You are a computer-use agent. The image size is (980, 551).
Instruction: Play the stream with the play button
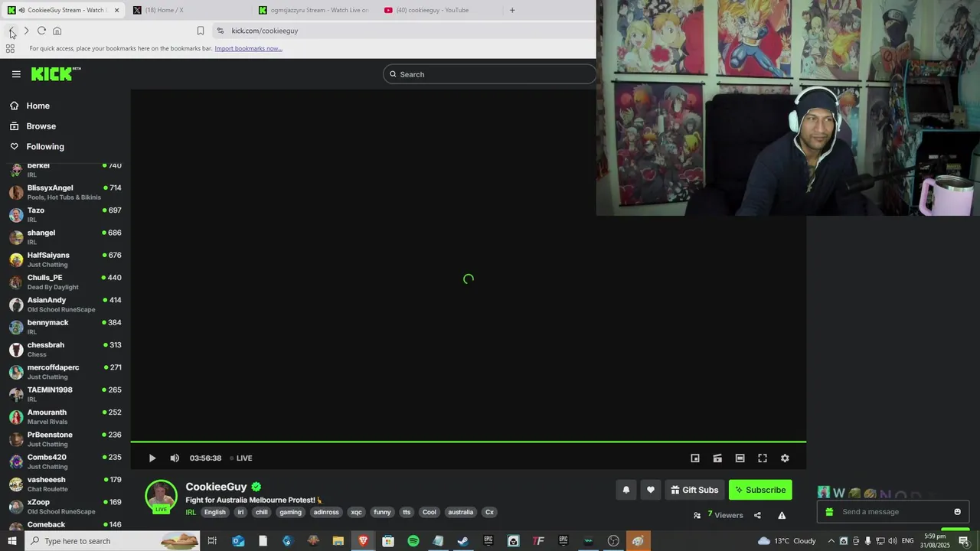coord(152,458)
